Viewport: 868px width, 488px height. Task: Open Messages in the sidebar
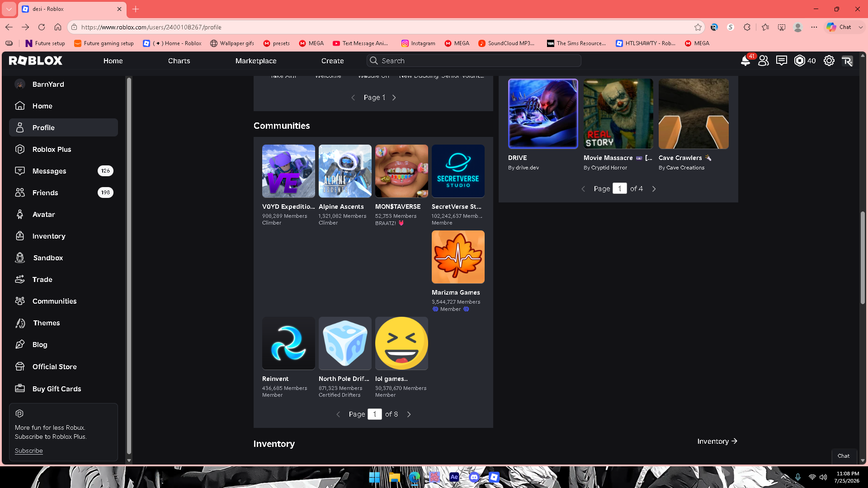63,171
